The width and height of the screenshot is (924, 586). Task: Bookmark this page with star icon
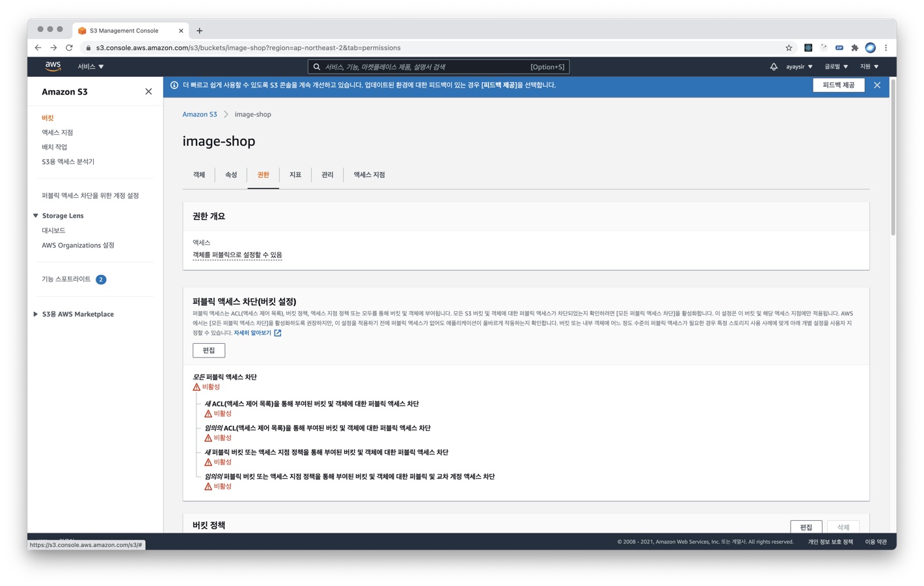point(789,48)
